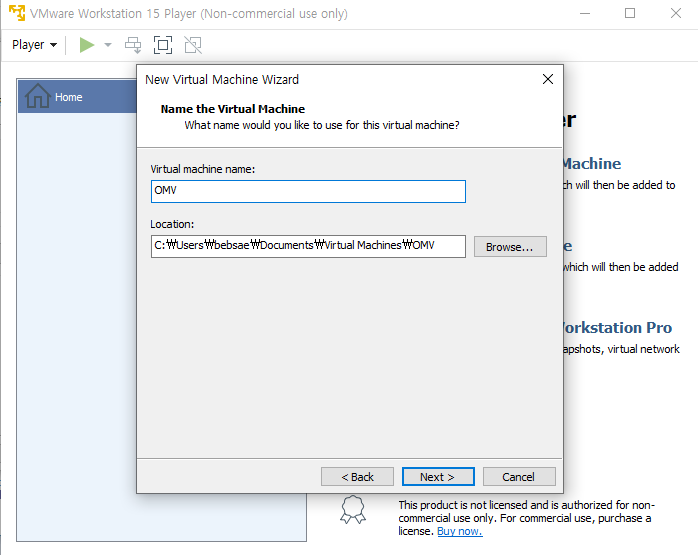Open the Player menu dropdown
The width and height of the screenshot is (698, 555).
34,45
